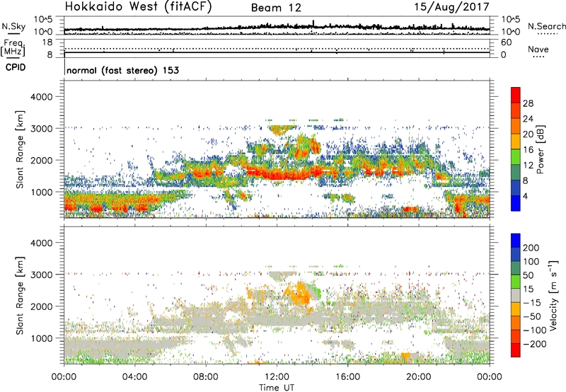The image size is (566, 392).
Task: Click the Power scale value '4'
Action: pos(526,197)
